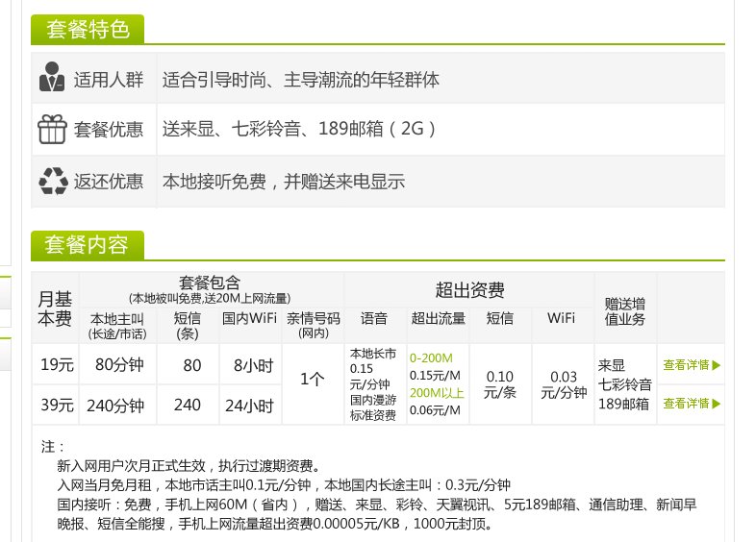
Task: Open 查看详情 link for 39元 plan
Action: click(692, 404)
